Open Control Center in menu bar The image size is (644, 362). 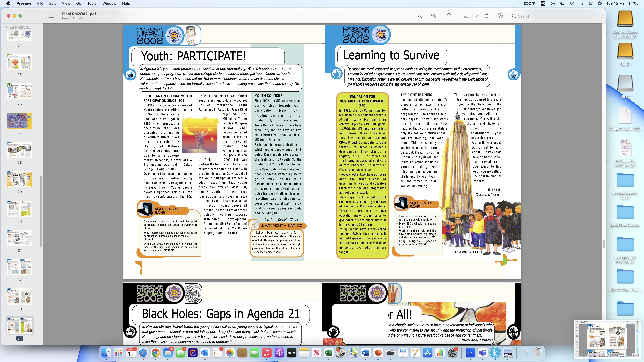(x=591, y=3)
